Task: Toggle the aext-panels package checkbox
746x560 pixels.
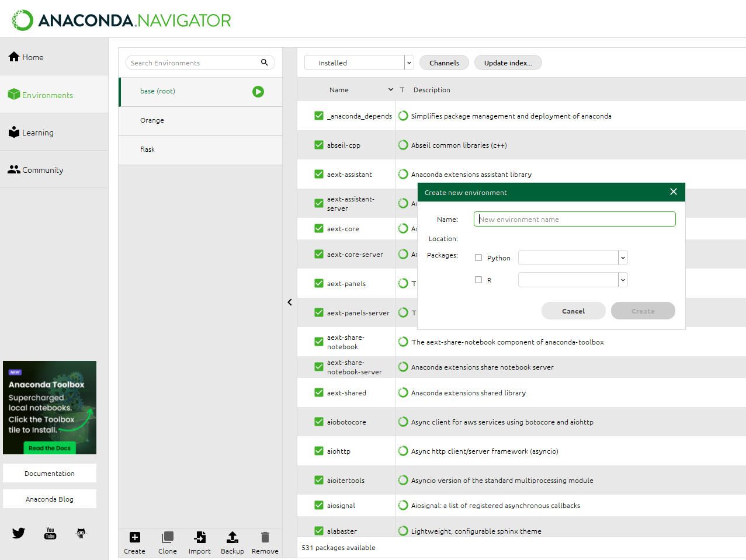Action: click(319, 283)
